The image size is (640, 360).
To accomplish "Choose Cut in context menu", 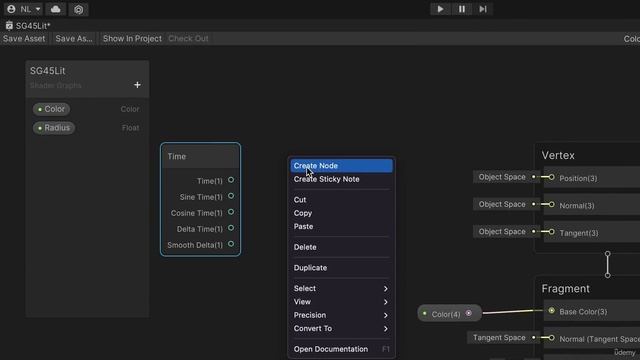I will tap(341, 200).
